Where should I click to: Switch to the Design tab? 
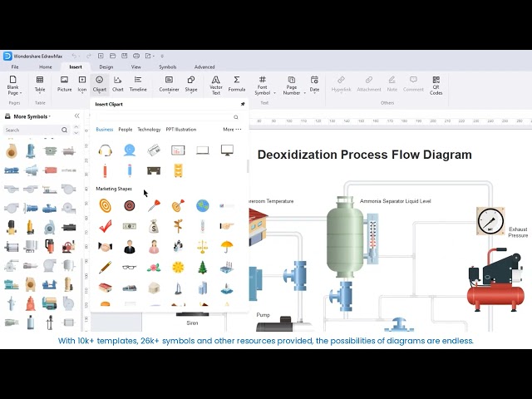tap(106, 66)
